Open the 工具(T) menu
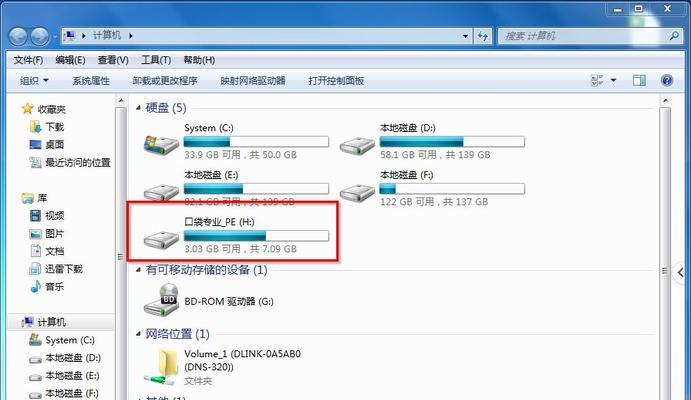This screenshot has height=400, width=691. click(156, 60)
